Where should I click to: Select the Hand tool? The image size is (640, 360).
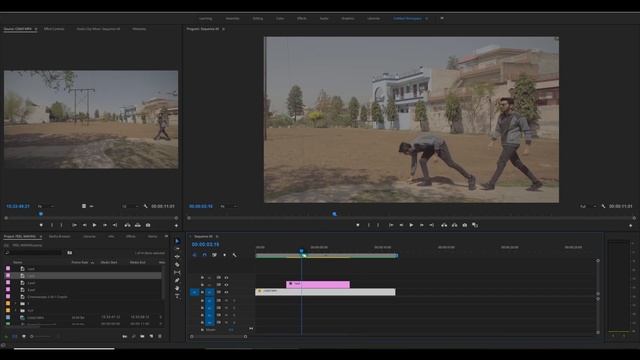177,288
